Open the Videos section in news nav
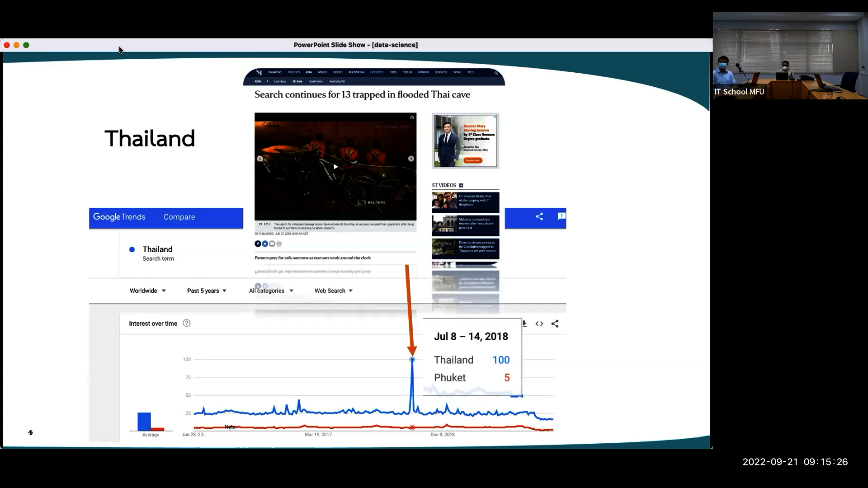Image resolution: width=868 pixels, height=488 pixels. (x=338, y=72)
